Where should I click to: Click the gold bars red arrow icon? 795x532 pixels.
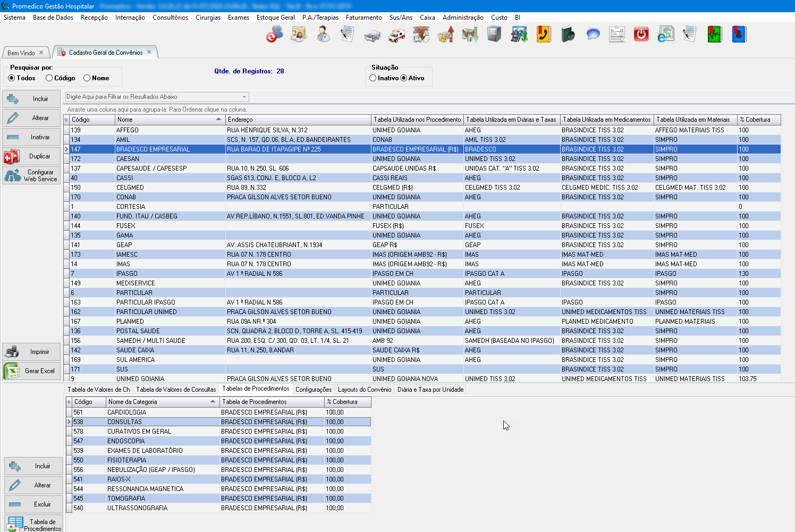click(x=446, y=35)
